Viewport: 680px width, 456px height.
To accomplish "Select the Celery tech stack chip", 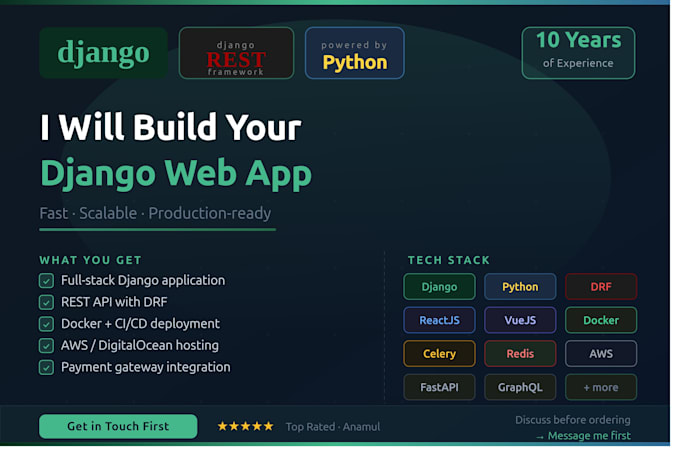I will coord(439,354).
